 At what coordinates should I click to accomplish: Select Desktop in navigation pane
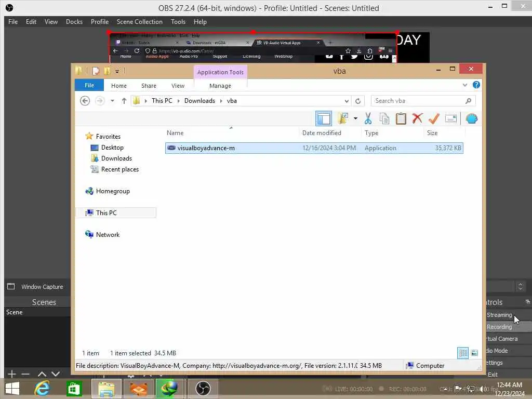click(112, 148)
